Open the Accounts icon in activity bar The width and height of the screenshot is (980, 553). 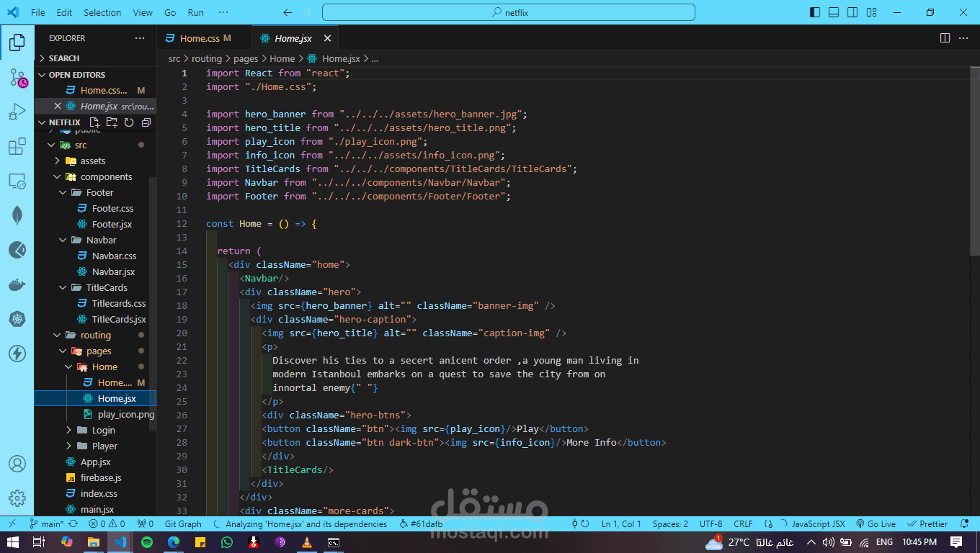17,464
